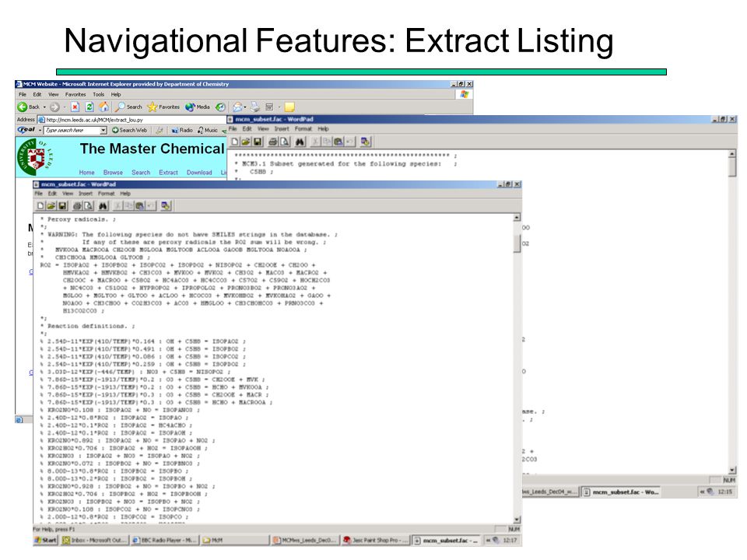Open Mail icon dropdown arrow in IE
747x560 pixels.
pyautogui.click(x=245, y=107)
